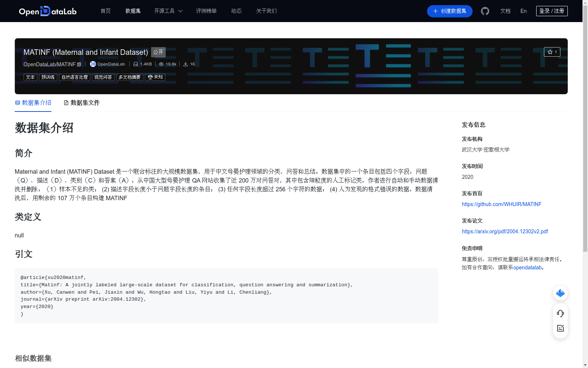This screenshot has height=368, width=588.
Task: Select the 视觉问答 tag
Action: 103,77
